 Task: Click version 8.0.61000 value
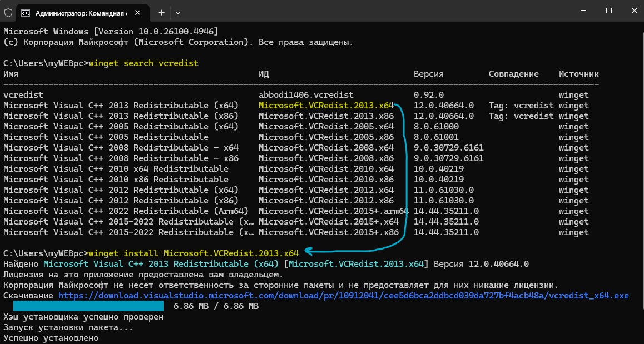click(x=436, y=127)
